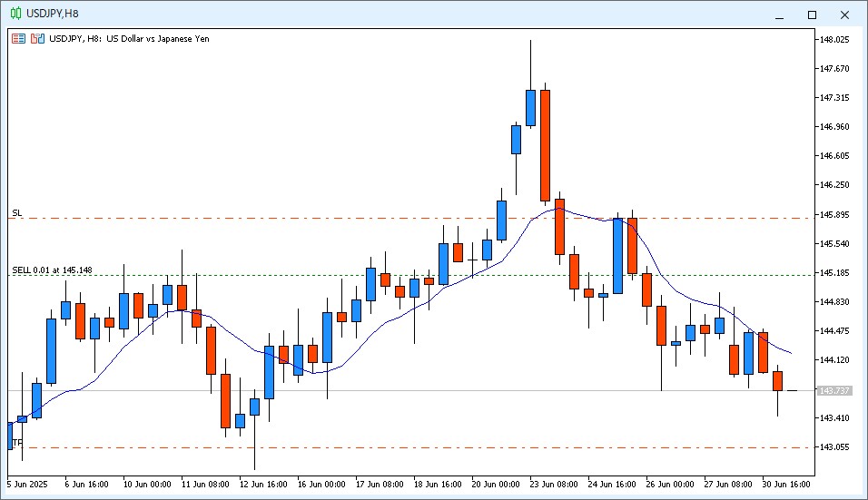Select the TP take profit line label

click(18, 443)
